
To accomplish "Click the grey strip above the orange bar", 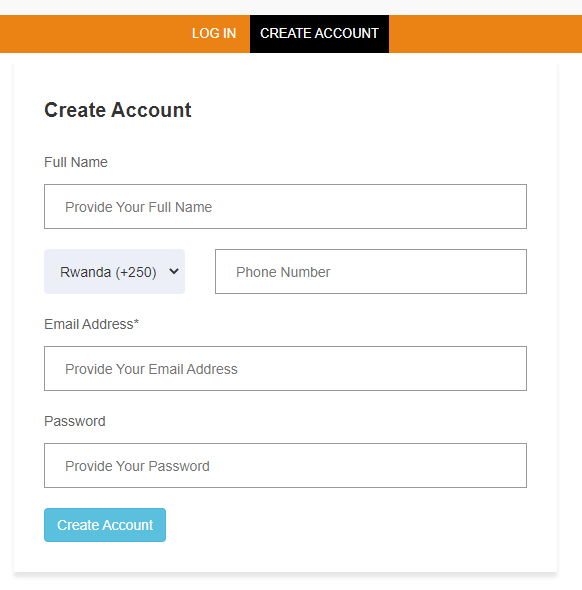I will (291, 7).
